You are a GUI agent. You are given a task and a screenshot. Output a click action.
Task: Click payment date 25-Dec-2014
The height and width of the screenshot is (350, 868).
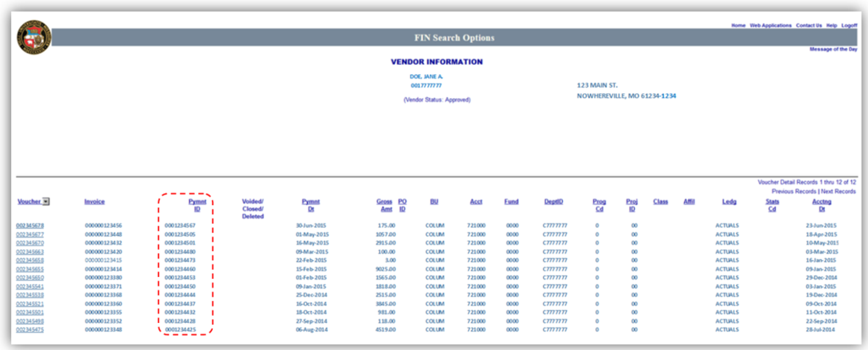point(312,295)
